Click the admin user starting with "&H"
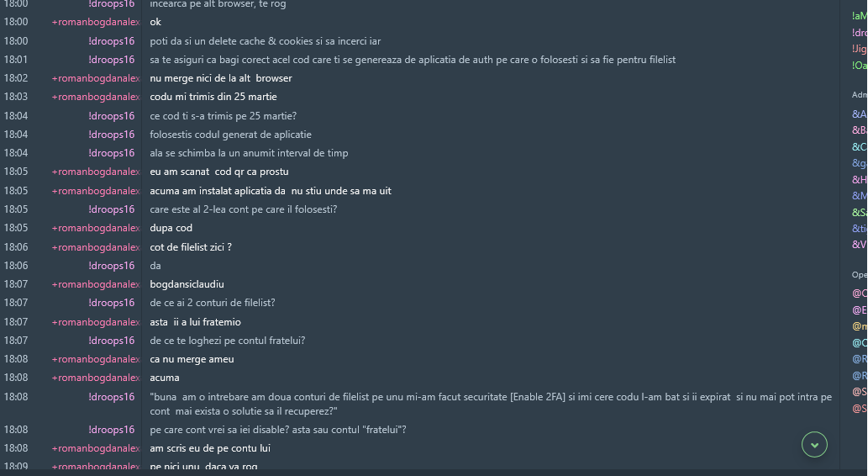This screenshot has height=476, width=868. pos(859,179)
